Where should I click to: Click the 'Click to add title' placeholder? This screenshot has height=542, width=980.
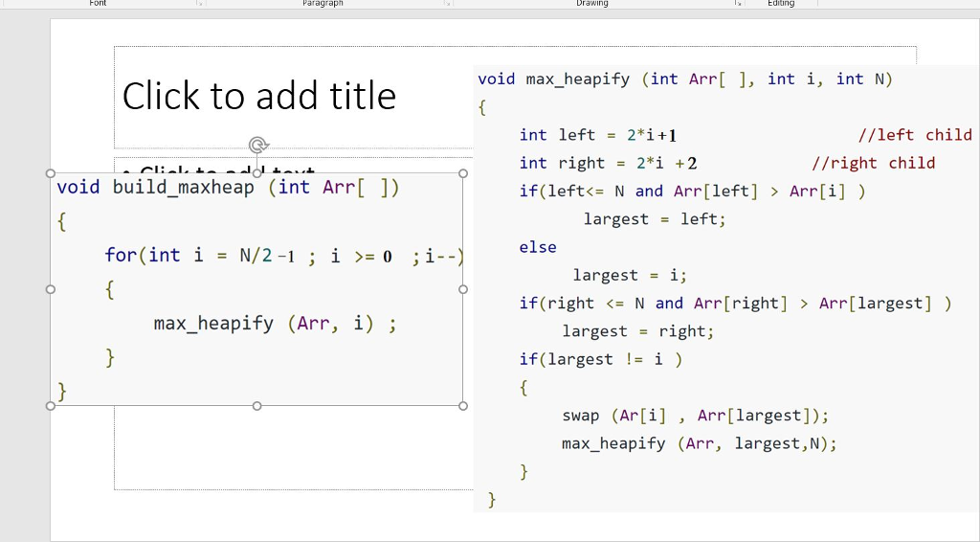pyautogui.click(x=258, y=96)
